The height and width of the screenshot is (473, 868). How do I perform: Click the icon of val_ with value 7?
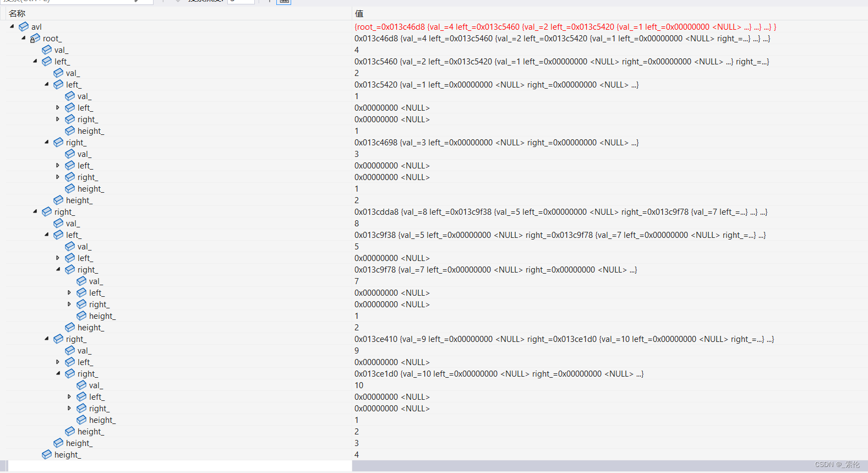tap(81, 281)
